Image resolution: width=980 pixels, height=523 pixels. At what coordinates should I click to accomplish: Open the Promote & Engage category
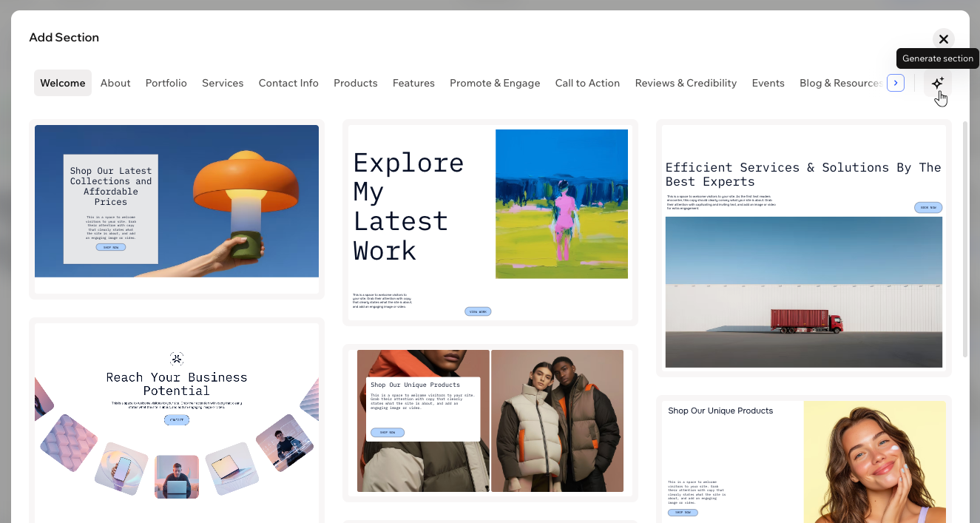tap(495, 83)
